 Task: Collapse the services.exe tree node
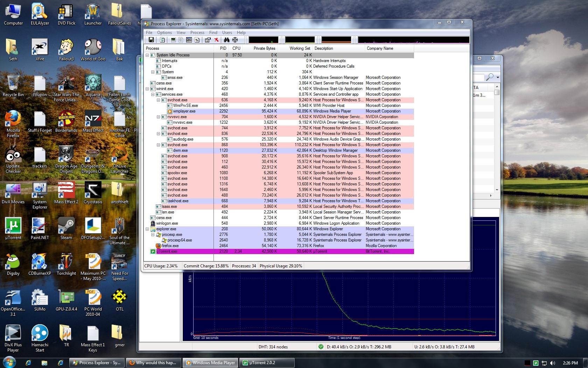pyautogui.click(x=153, y=94)
